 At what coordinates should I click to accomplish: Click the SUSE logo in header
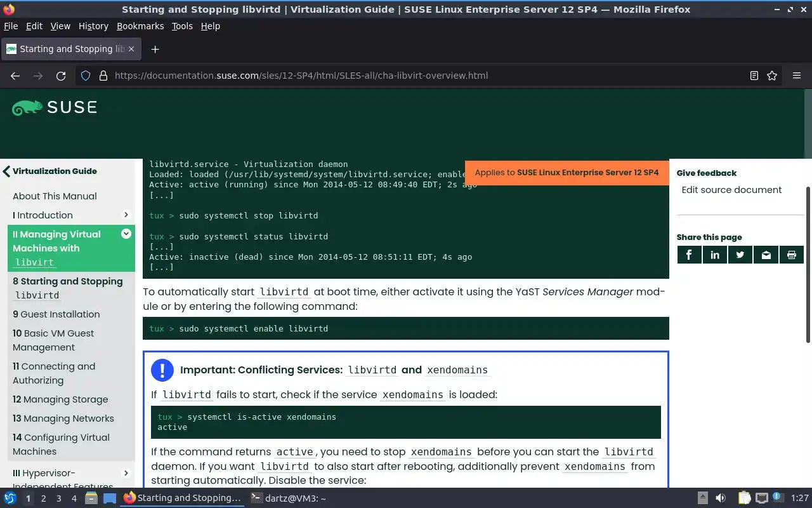[55, 108]
